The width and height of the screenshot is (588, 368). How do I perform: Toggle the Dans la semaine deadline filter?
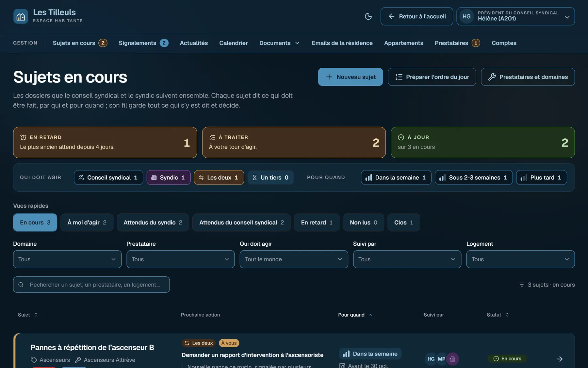tap(396, 178)
